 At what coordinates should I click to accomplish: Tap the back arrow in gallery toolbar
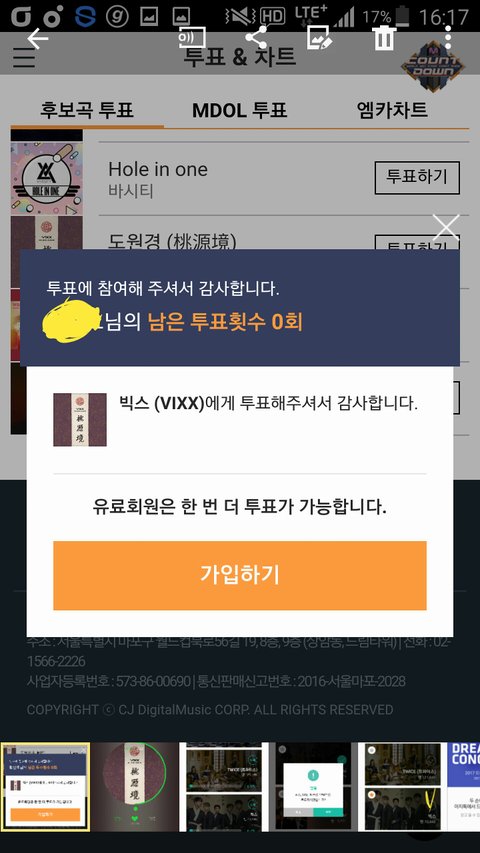point(38,39)
